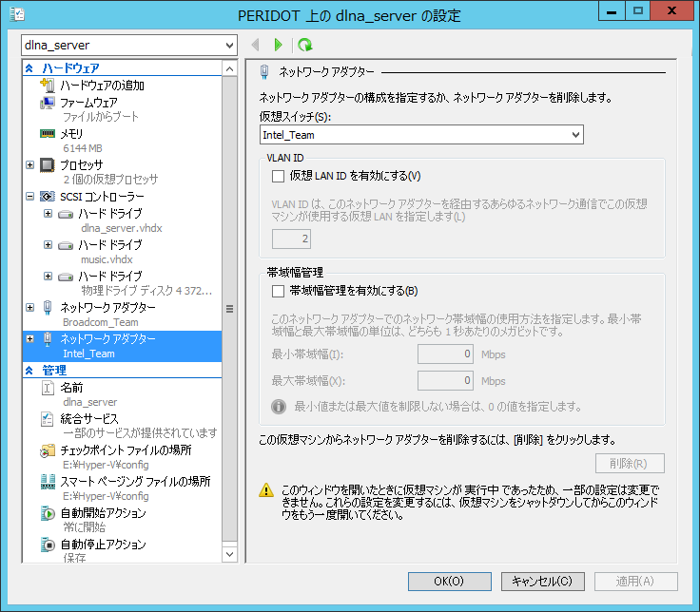
Task: Click the tree scrollbar down arrow
Action: [229, 554]
